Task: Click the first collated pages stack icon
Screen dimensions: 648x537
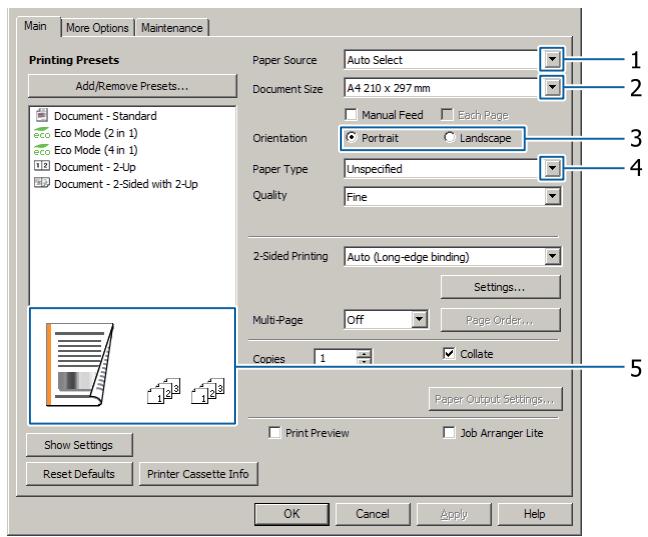Action: 164,390
